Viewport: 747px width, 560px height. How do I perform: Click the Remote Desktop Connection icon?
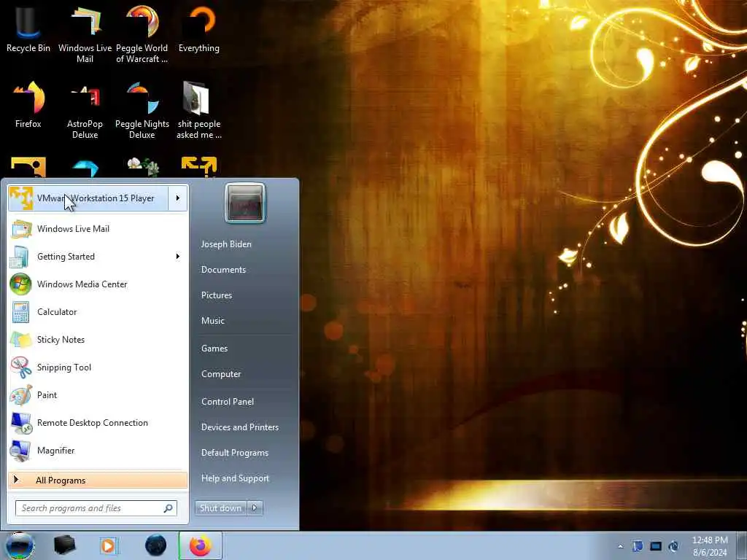click(21, 423)
